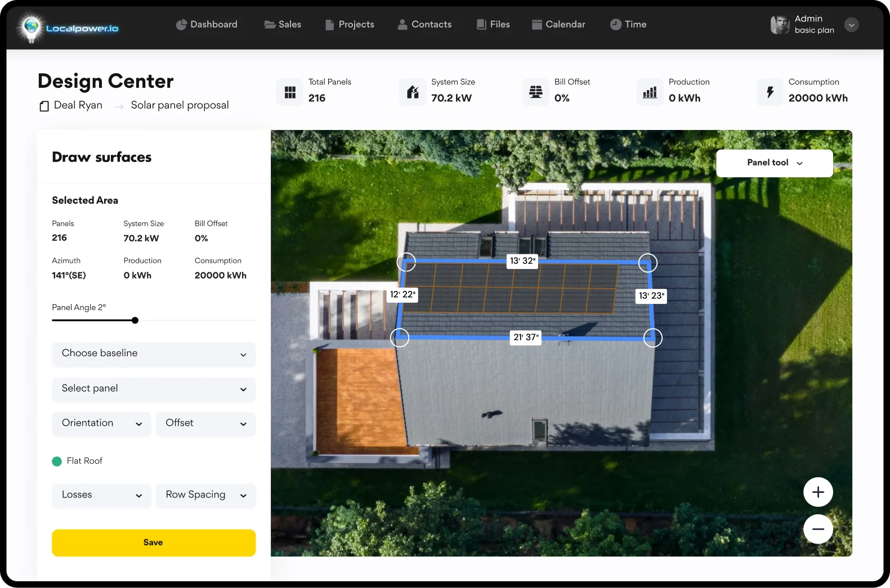This screenshot has width=890, height=588.
Task: Toggle the Flat Roof option
Action: [57, 461]
